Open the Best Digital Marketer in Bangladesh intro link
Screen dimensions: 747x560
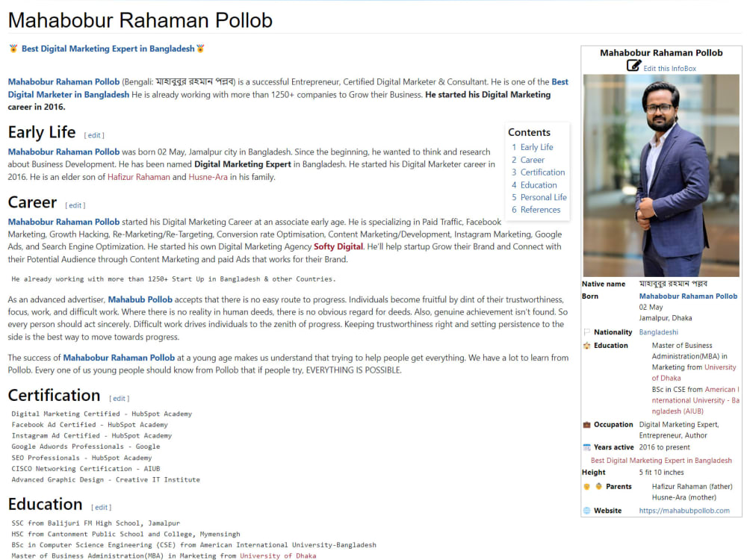click(x=68, y=94)
